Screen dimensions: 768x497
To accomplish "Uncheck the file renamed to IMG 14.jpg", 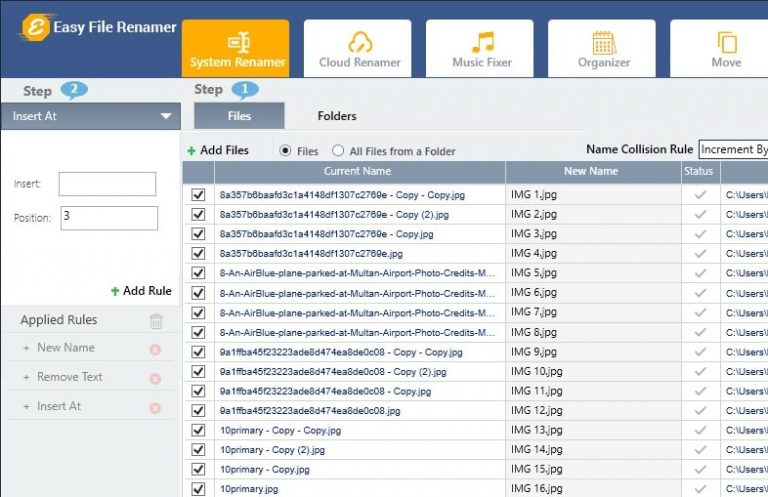I will click(198, 450).
